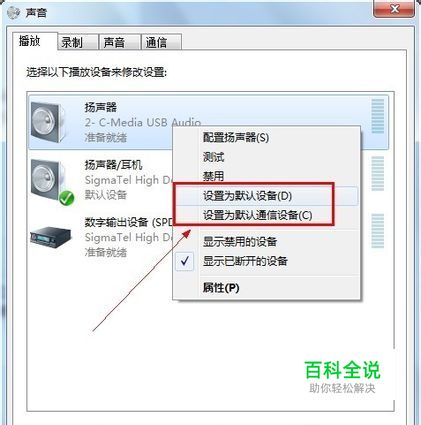Click the volume meter beside 扬声器
The width and height of the screenshot is (421, 425).
[378, 116]
